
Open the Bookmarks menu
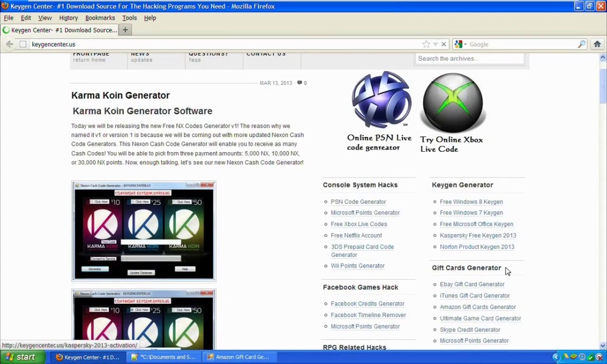[x=100, y=18]
